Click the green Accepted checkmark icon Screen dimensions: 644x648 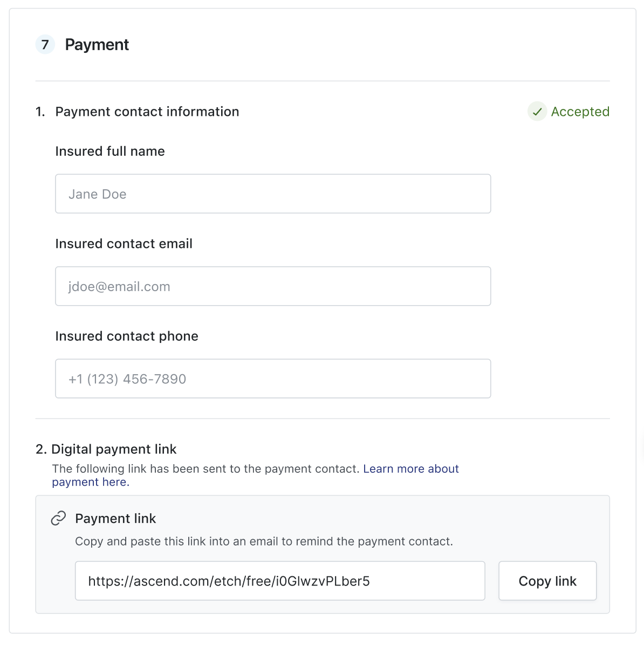click(537, 112)
